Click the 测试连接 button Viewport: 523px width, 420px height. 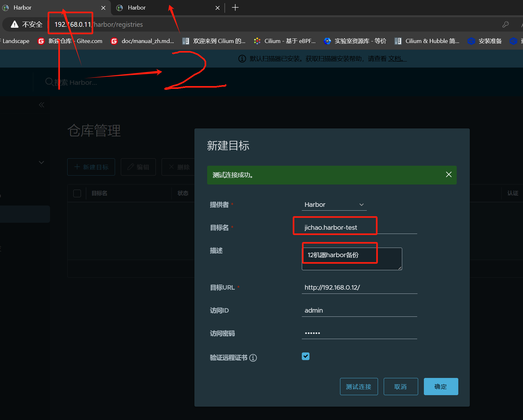(359, 387)
